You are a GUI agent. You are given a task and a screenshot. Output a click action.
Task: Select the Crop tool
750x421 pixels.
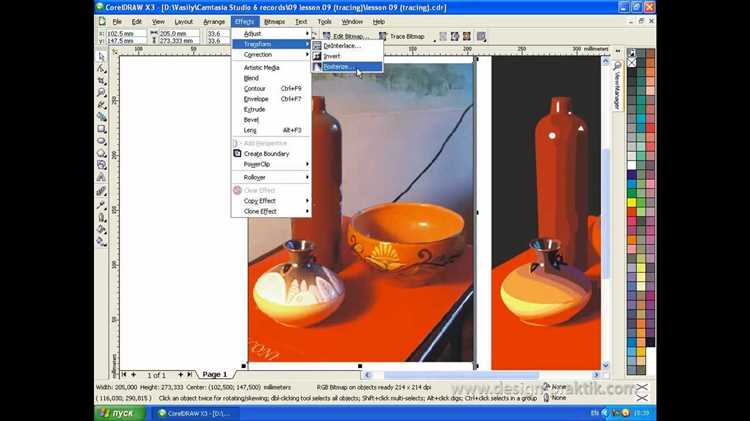click(x=101, y=81)
